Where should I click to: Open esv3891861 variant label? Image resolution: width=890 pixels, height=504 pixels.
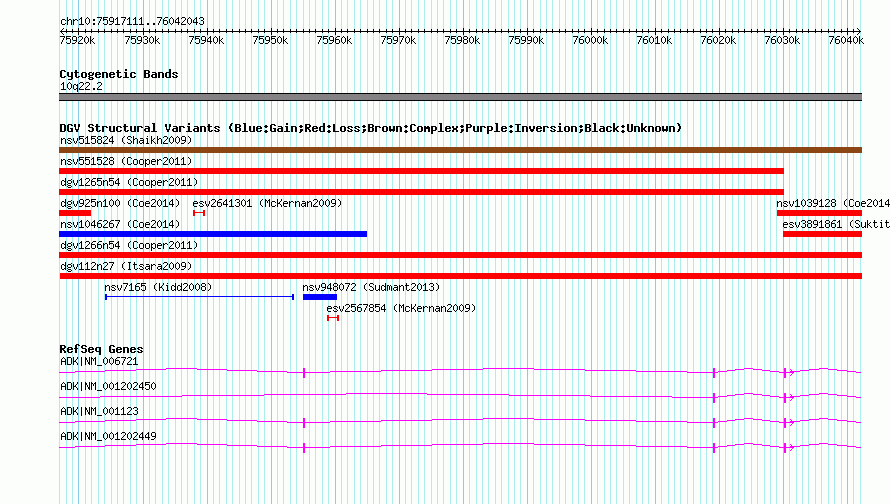836,224
